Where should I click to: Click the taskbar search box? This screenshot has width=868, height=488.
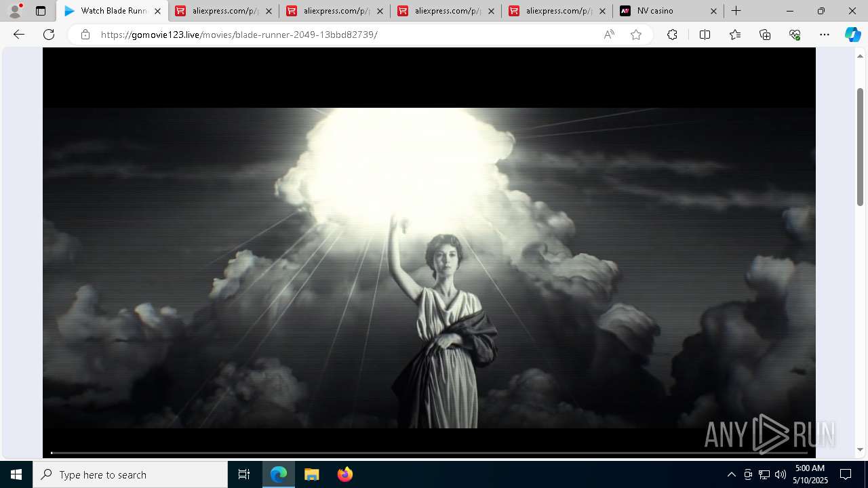click(x=130, y=474)
